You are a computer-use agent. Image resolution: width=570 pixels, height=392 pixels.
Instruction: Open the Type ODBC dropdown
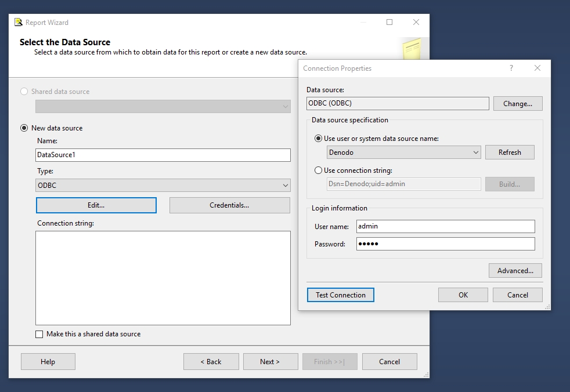coord(163,186)
